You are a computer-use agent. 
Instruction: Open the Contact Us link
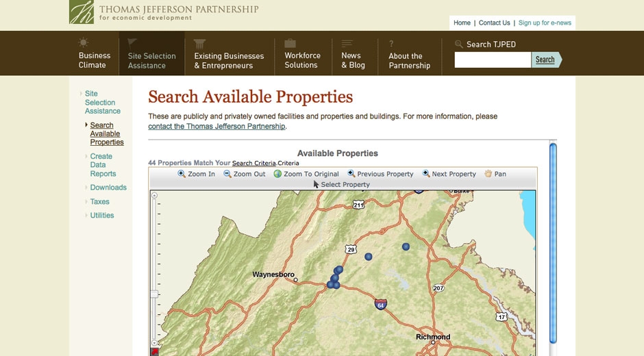pos(494,23)
